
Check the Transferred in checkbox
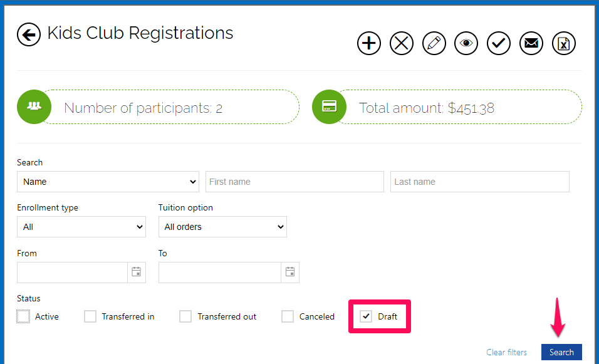90,316
